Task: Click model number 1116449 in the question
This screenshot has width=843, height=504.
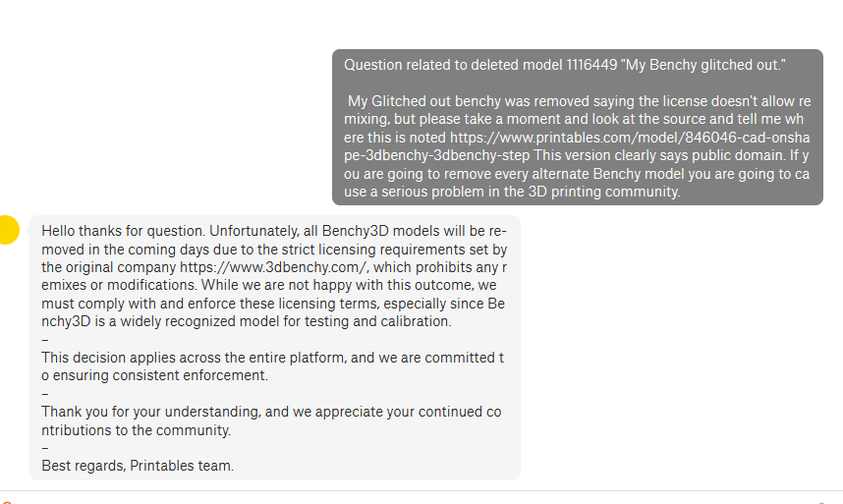Action: click(590, 65)
